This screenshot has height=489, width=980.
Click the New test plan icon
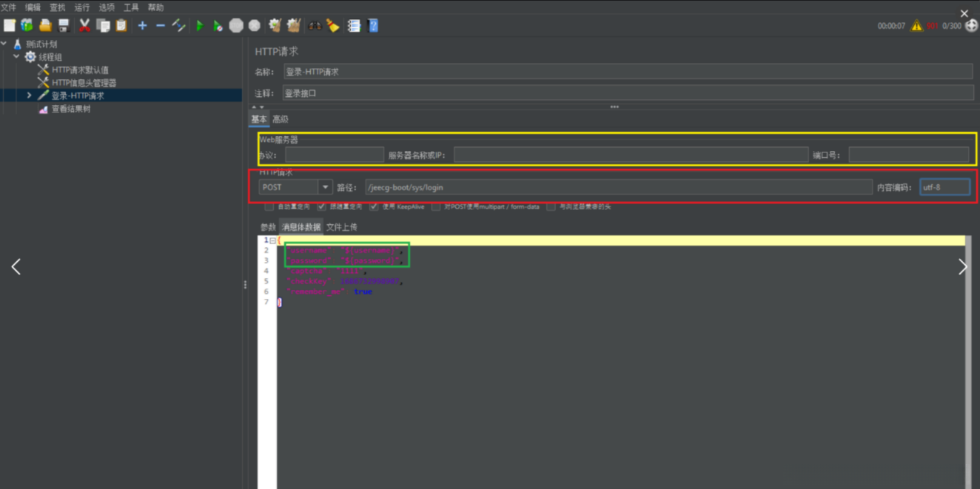click(10, 26)
